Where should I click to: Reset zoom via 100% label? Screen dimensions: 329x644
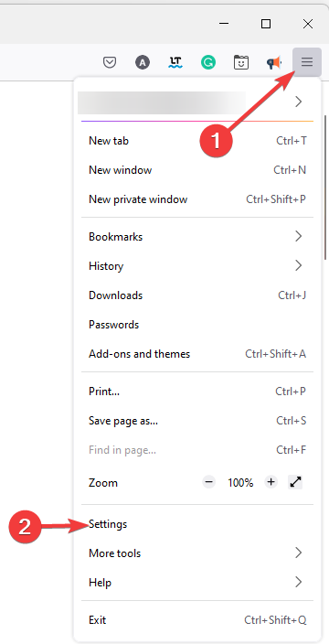(x=240, y=483)
